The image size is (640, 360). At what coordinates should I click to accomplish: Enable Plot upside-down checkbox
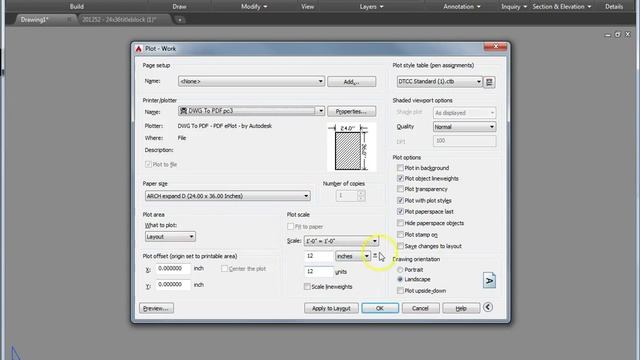(x=400, y=291)
